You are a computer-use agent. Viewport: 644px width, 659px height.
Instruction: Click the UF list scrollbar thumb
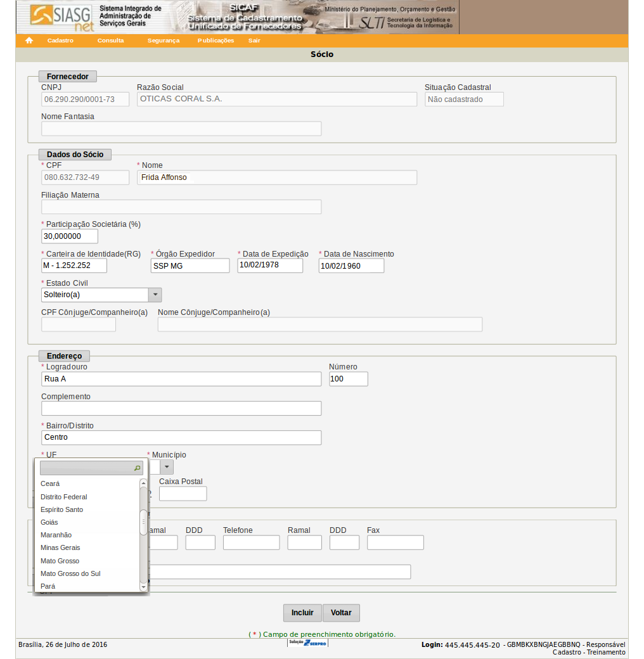click(143, 522)
